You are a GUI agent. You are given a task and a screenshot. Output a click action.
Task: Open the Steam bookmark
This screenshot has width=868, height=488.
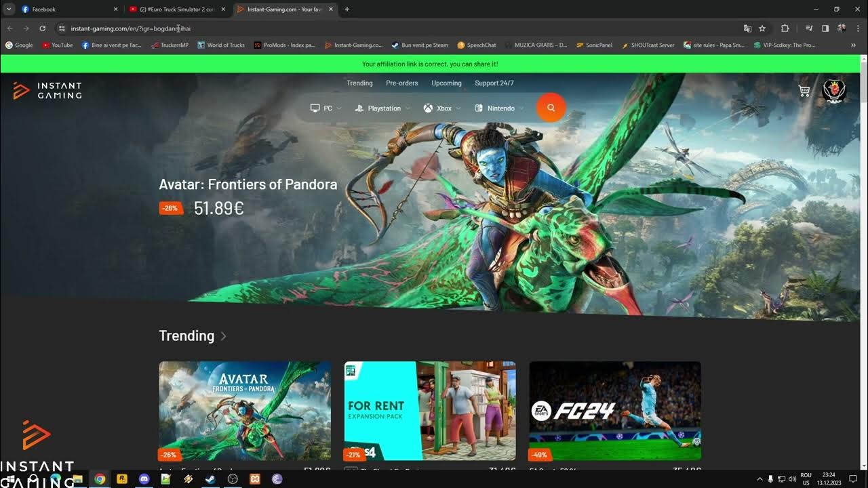(420, 45)
